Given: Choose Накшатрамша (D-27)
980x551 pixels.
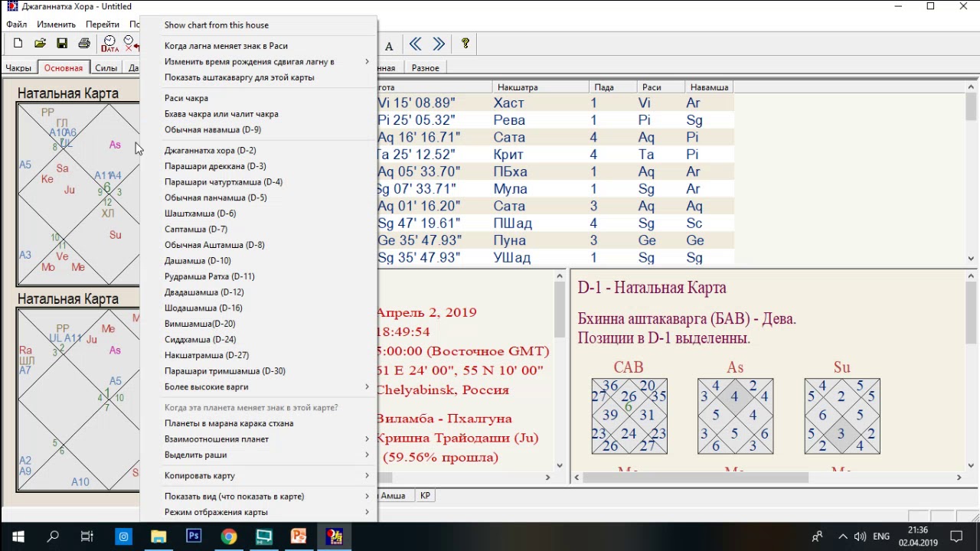Looking at the screenshot, I should [x=259, y=355].
